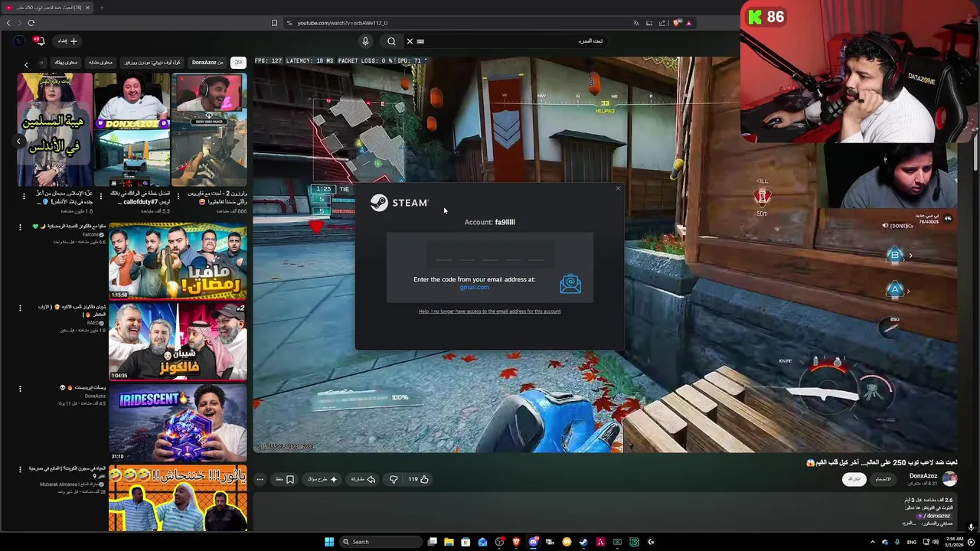The image size is (980, 551).
Task: Open the Falcons video thumbnail with 1:04:35 duration
Action: pyautogui.click(x=178, y=341)
